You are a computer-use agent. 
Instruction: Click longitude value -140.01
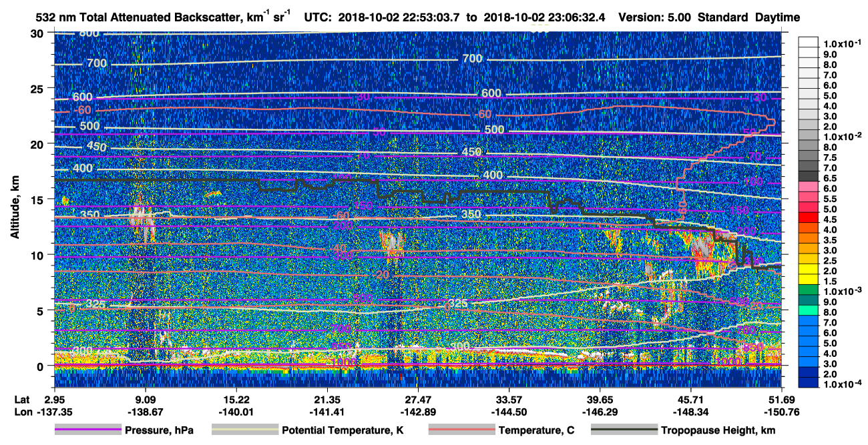click(236, 412)
